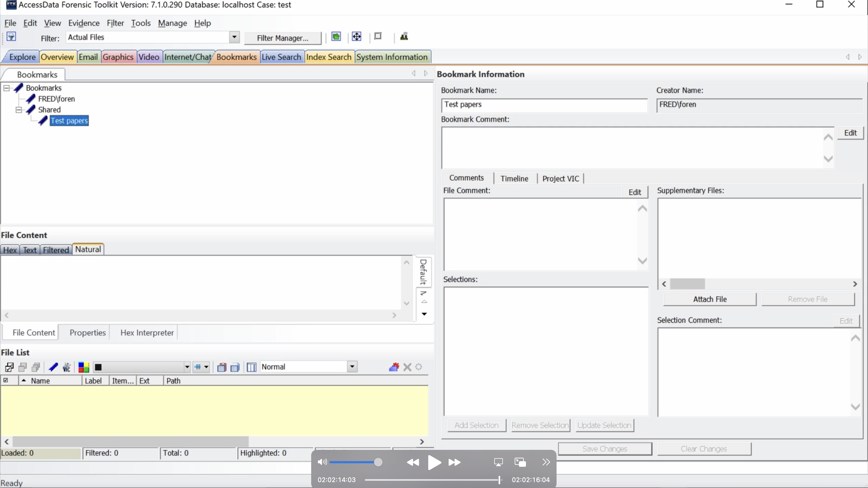Viewport: 868px width, 488px height.
Task: Click the green folder toolbar icon
Action: coord(336,37)
